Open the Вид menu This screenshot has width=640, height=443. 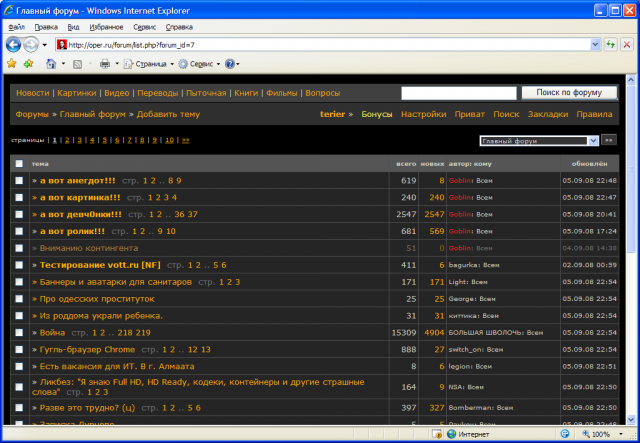point(73,27)
